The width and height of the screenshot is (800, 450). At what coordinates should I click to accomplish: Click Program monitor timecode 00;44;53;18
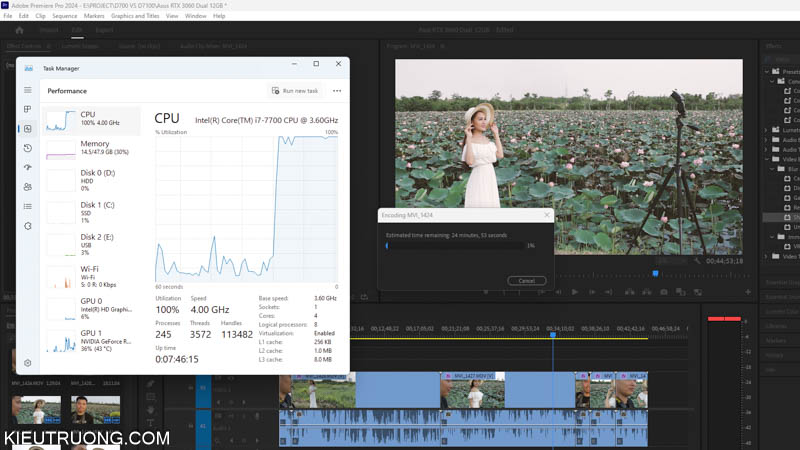[x=724, y=261]
